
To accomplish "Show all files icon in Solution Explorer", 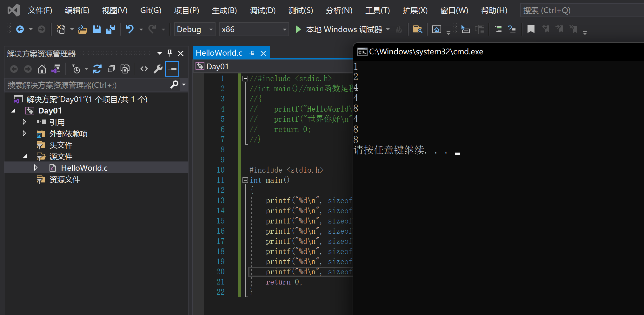I will pos(125,69).
